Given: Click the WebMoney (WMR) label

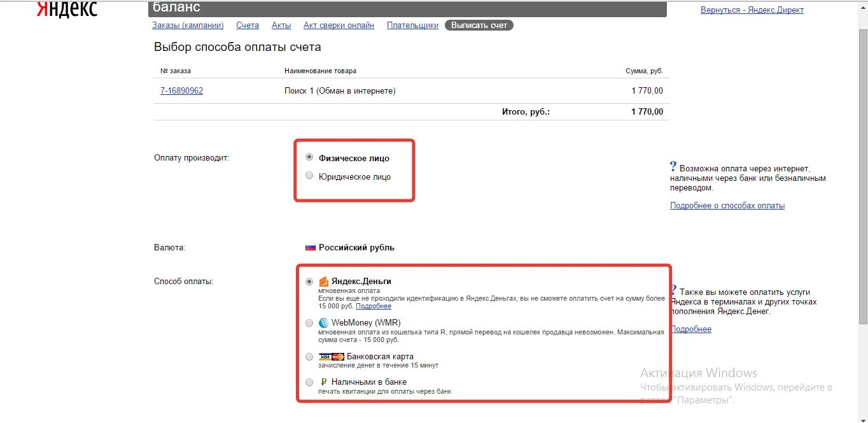Looking at the screenshot, I should pyautogui.click(x=366, y=323).
